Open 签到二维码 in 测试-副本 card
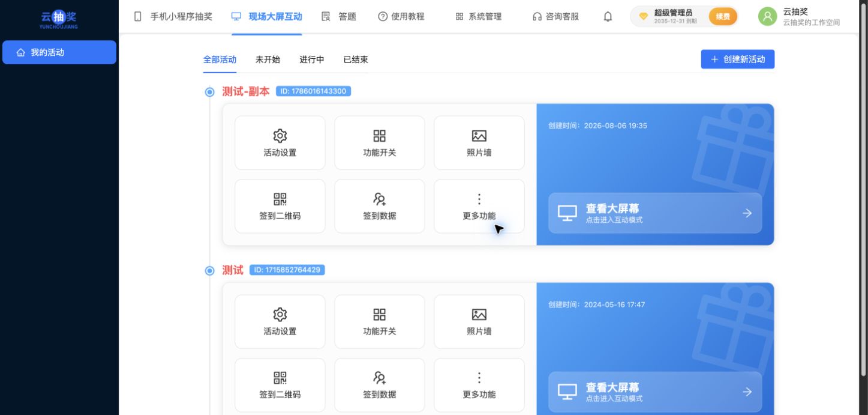The image size is (868, 415). tap(280, 206)
